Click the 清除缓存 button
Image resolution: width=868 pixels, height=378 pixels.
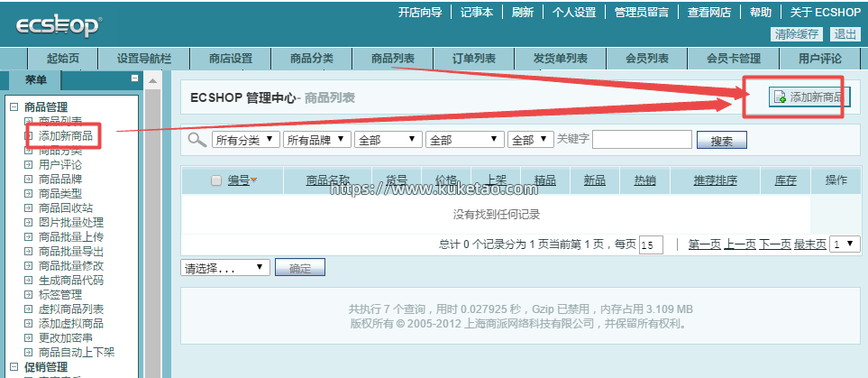coord(797,34)
